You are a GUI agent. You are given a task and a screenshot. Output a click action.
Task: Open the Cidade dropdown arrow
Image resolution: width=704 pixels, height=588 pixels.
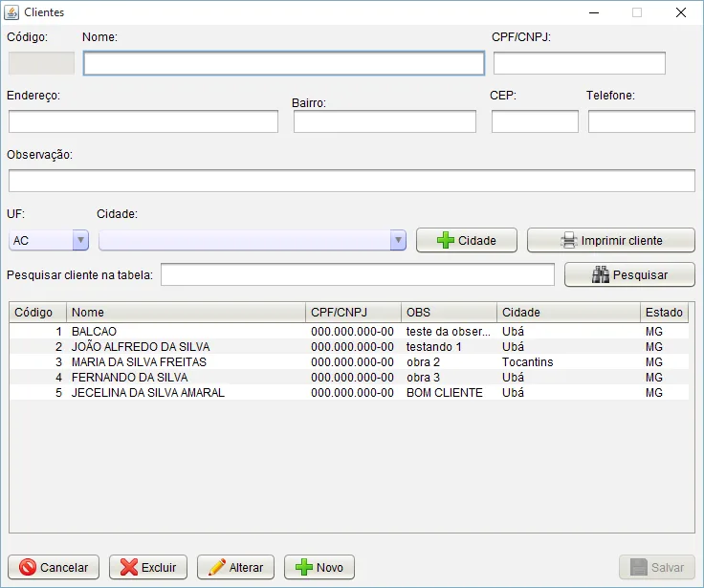click(398, 240)
